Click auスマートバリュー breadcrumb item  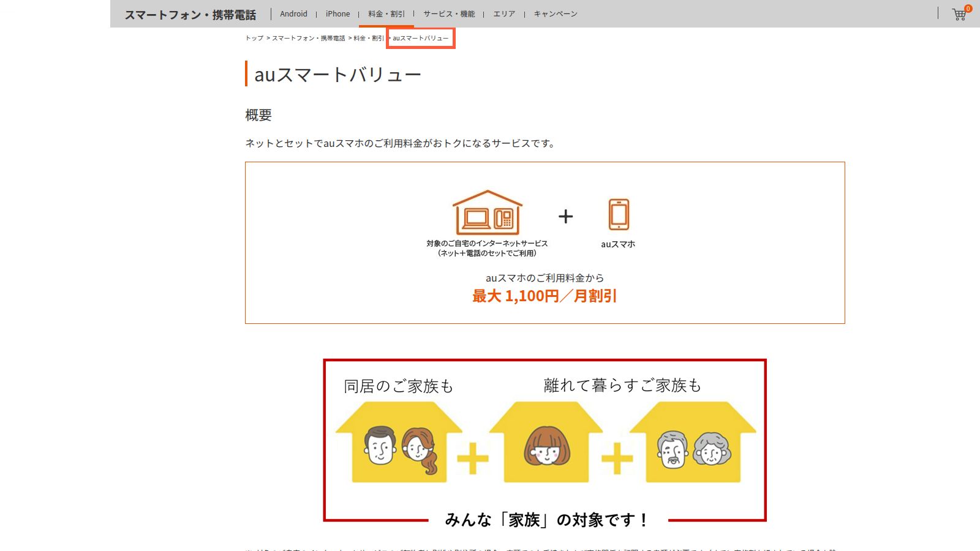(x=421, y=38)
